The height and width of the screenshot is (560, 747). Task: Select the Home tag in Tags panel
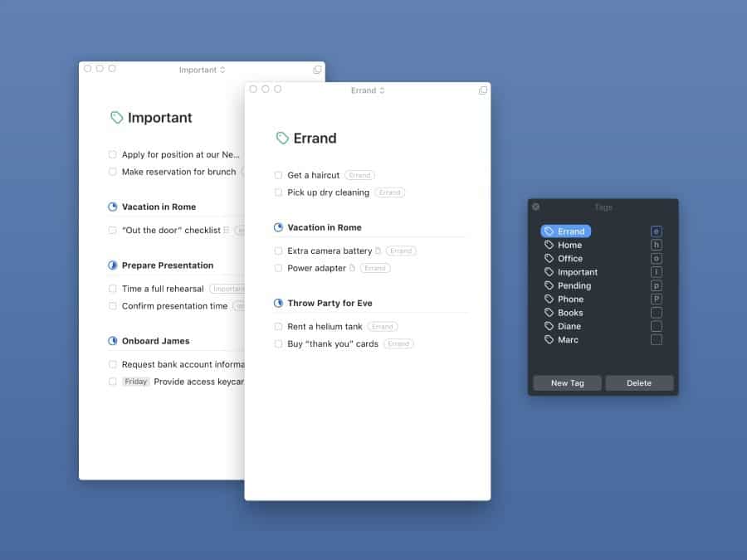(569, 245)
